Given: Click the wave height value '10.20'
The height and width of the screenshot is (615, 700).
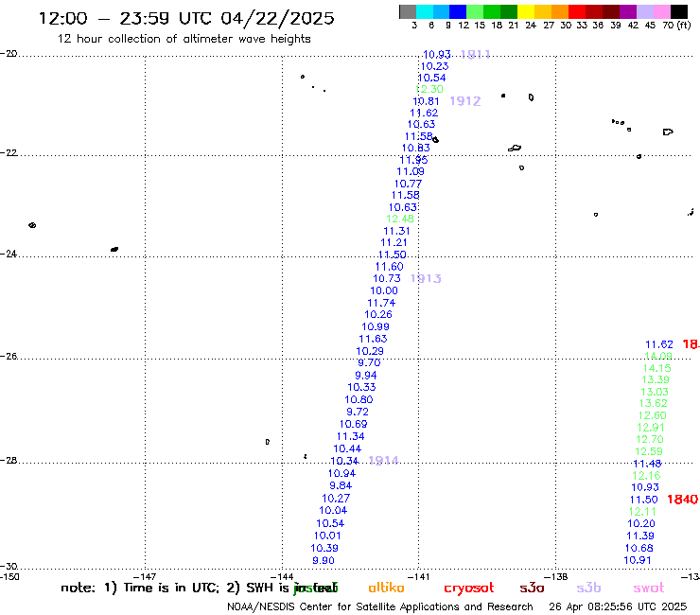Looking at the screenshot, I should 641,523.
